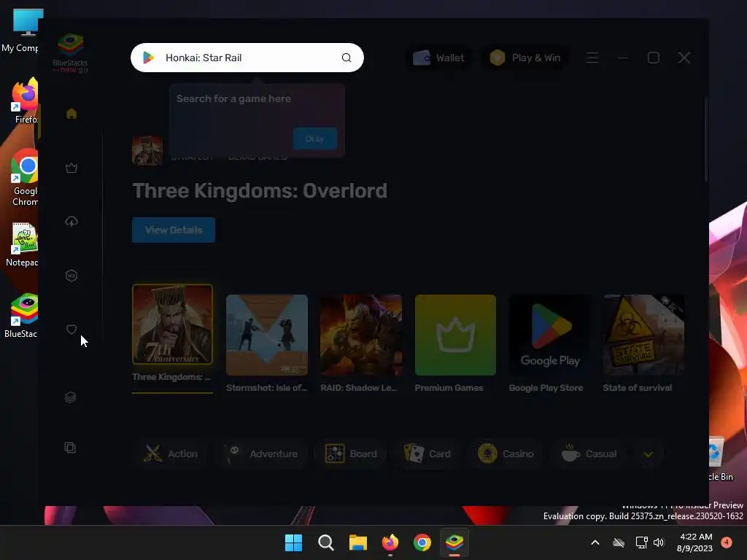The height and width of the screenshot is (560, 747).
Task: Select the Google Chrome desktop shortcut
Action: (x=25, y=178)
